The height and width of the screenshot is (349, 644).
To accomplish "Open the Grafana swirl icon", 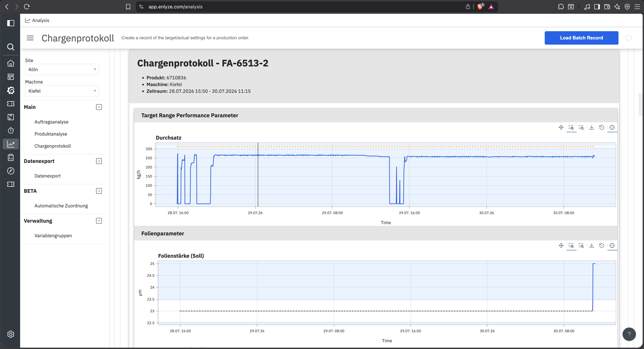I will (11, 90).
